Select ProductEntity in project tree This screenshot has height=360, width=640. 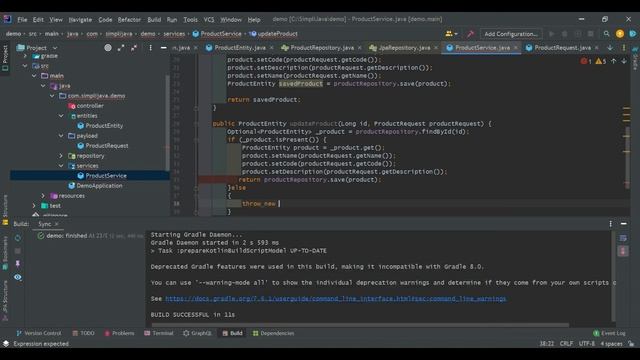click(104, 126)
